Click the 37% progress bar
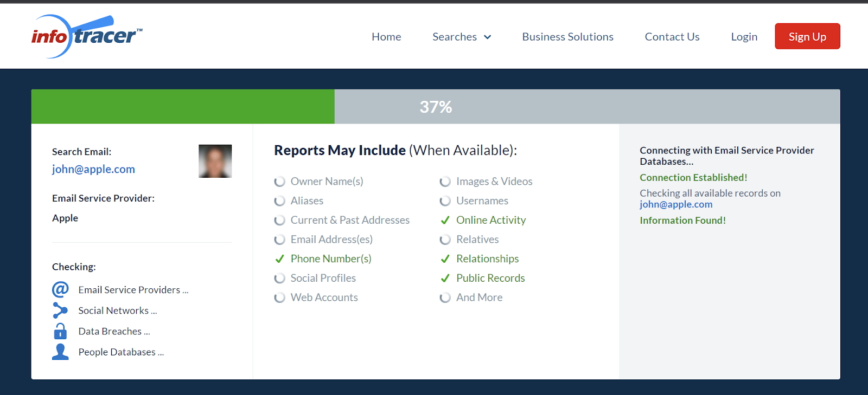 pos(436,107)
